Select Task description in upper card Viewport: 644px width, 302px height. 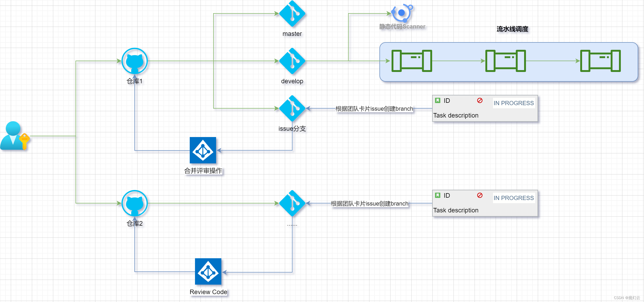[456, 115]
